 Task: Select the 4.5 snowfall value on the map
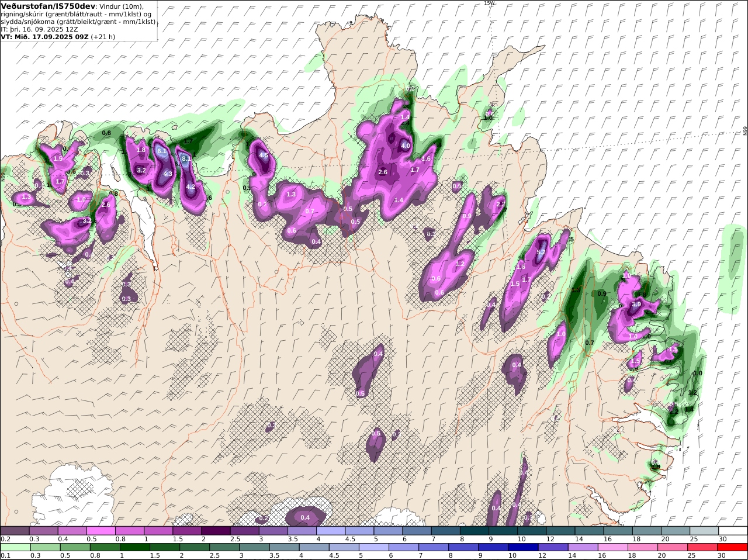pos(264,155)
